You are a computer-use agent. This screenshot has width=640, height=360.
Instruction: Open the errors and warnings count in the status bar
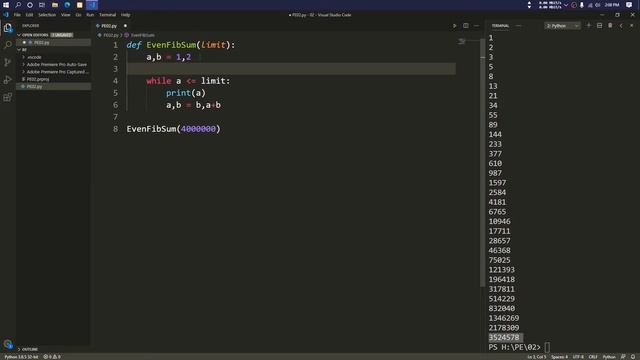(52, 357)
